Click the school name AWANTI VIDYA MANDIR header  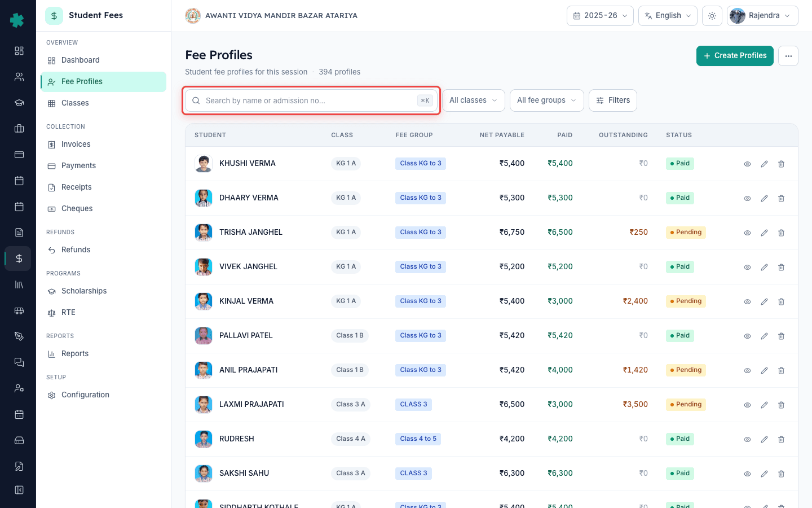(281, 16)
